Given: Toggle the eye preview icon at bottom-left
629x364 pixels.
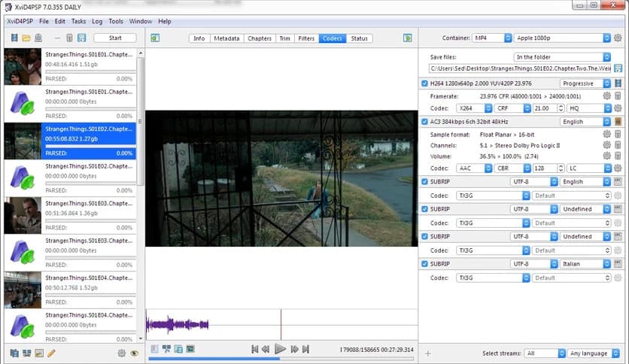Looking at the screenshot, I should (x=135, y=353).
